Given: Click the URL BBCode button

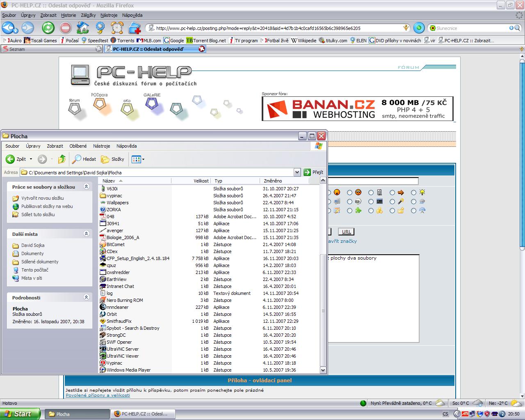Looking at the screenshot, I should pos(346,232).
